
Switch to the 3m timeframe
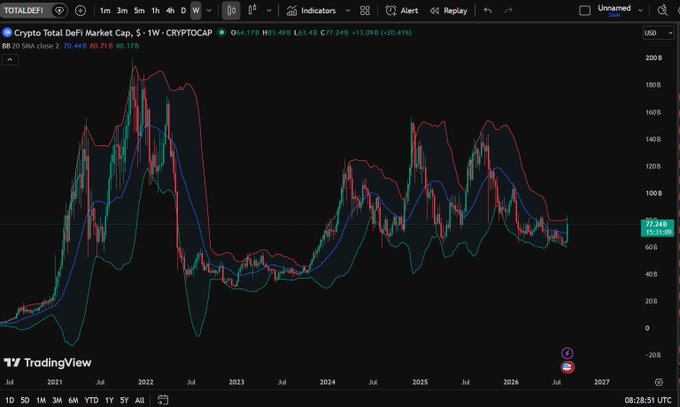coord(122,10)
